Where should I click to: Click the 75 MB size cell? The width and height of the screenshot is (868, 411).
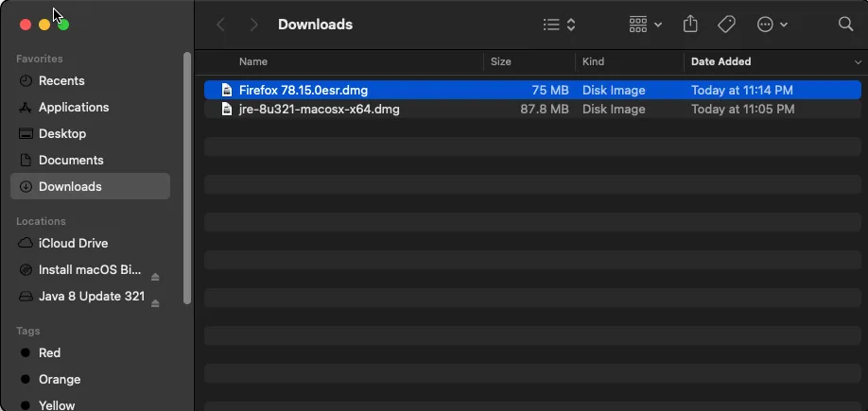(551, 90)
